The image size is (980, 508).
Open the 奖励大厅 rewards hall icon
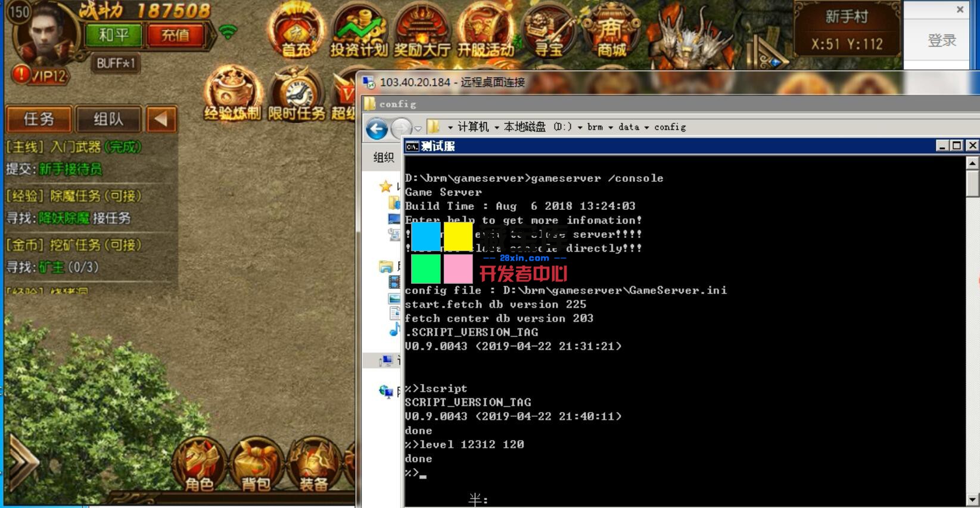coord(422,31)
